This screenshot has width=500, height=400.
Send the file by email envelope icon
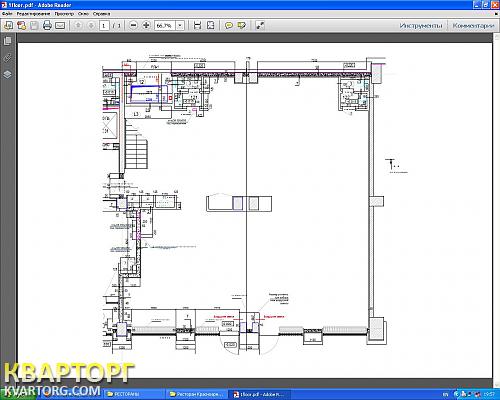click(x=60, y=25)
